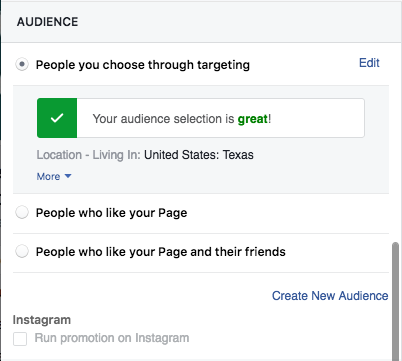Click the Edit link for targeting
The image size is (402, 361).
click(369, 63)
